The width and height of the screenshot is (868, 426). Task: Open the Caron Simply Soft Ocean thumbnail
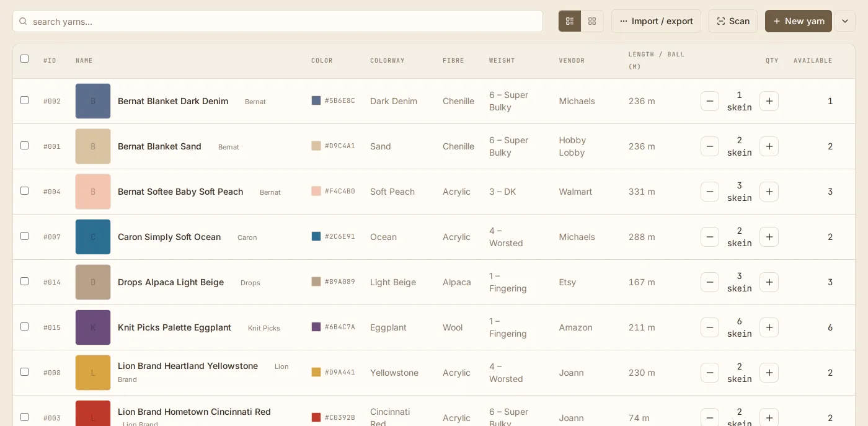click(93, 237)
